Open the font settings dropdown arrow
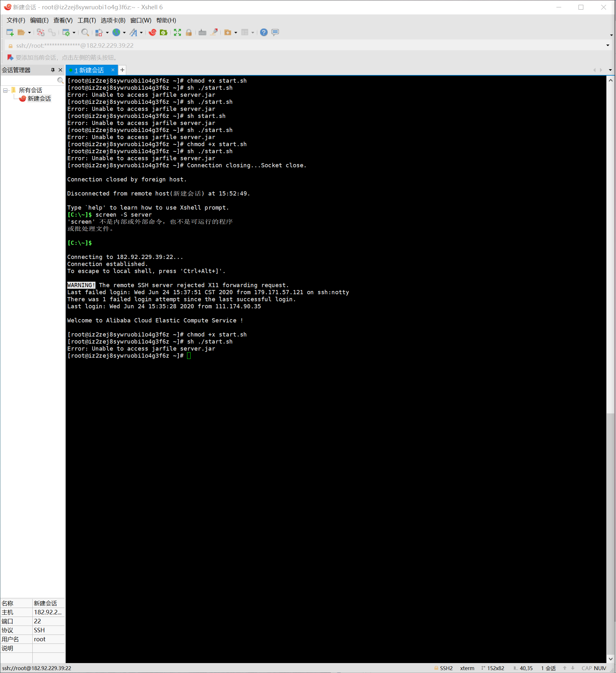 tap(142, 32)
